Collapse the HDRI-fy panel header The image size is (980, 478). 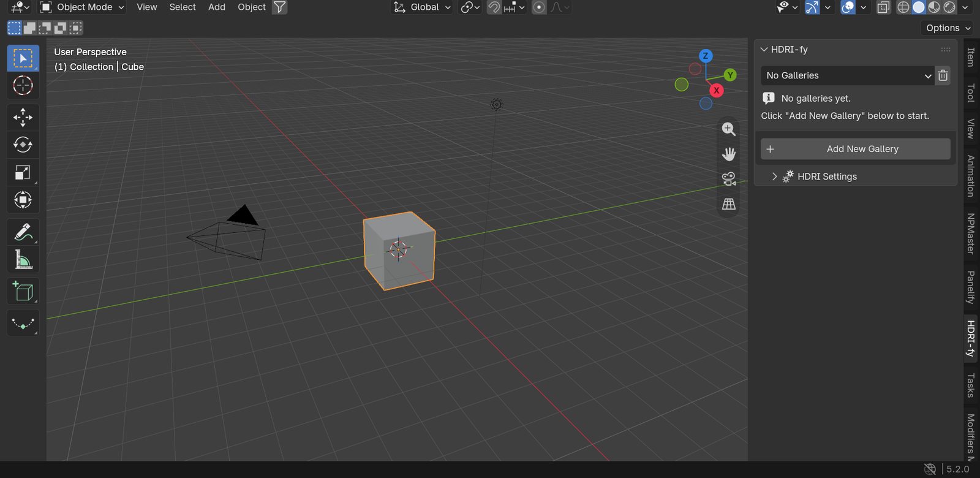[x=856, y=49]
